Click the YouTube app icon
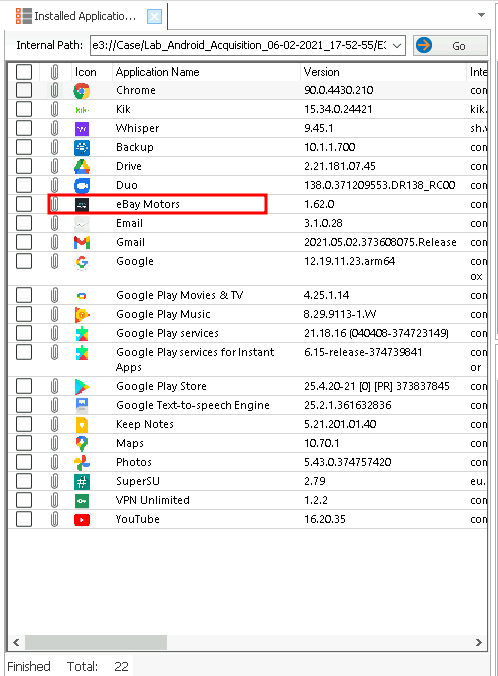Screen dimensions: 498x676 coord(82,520)
